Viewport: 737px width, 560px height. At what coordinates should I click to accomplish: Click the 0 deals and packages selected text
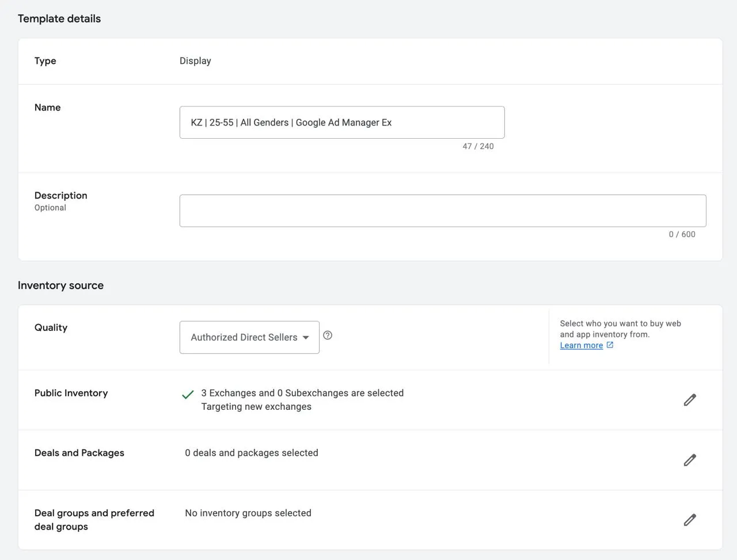252,453
